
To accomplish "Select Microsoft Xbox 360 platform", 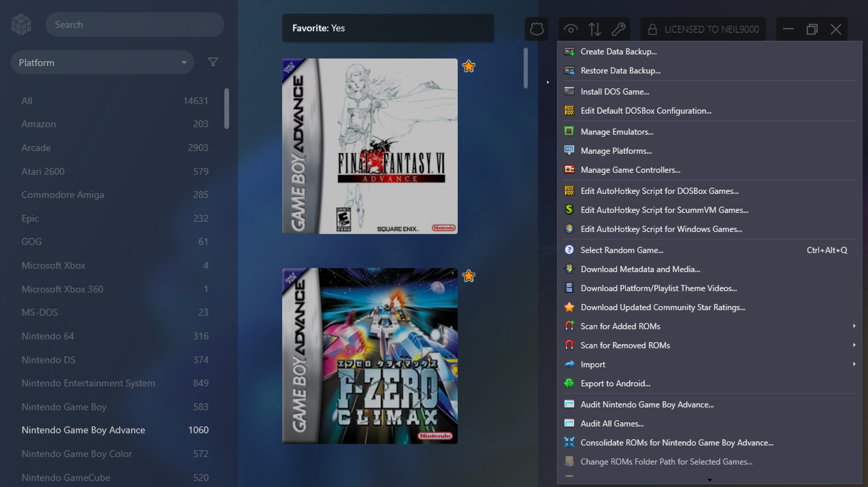I will (115, 289).
